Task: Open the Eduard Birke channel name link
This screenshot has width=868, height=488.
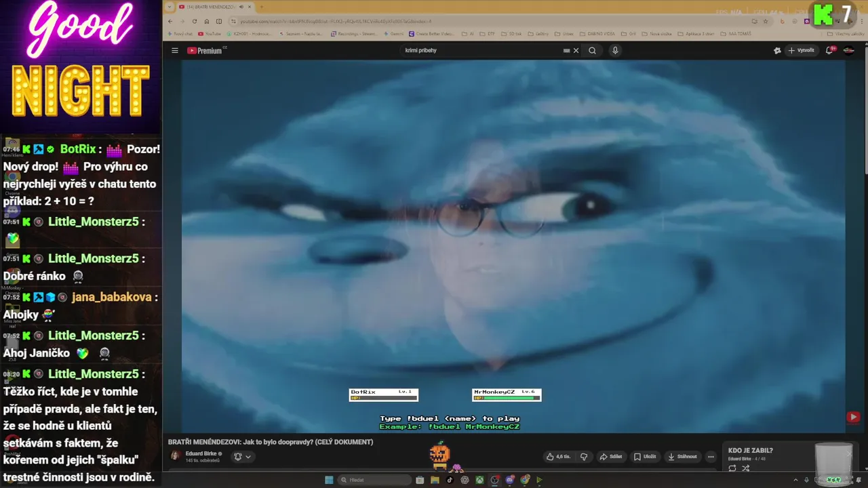Action: click(x=201, y=453)
